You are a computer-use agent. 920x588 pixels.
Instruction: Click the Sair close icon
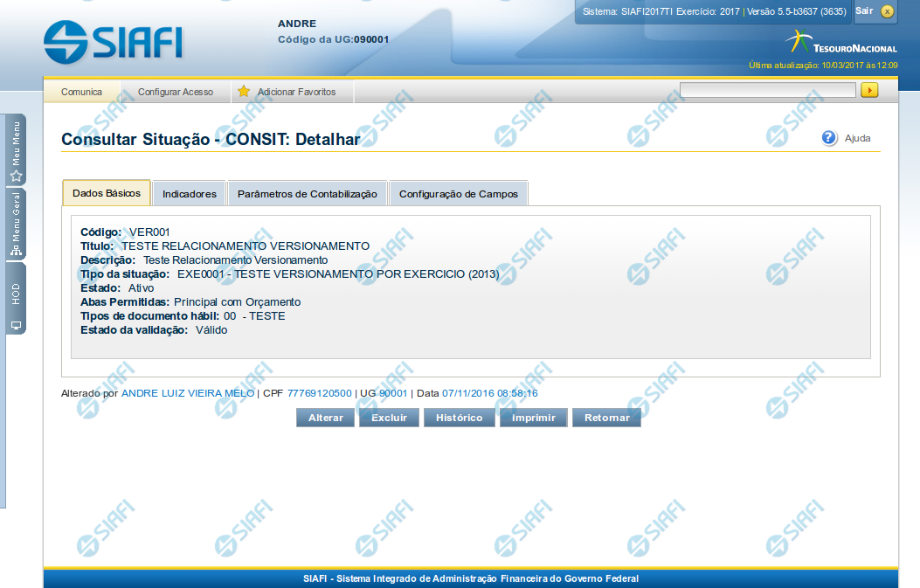coord(887,11)
